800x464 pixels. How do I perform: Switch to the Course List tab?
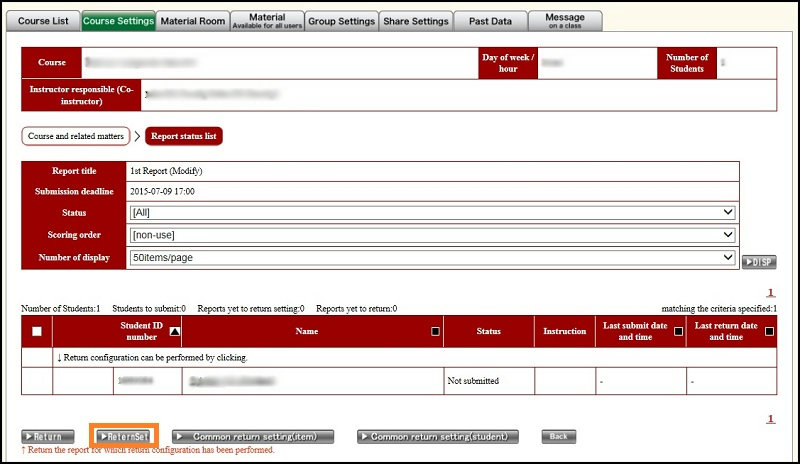point(44,21)
